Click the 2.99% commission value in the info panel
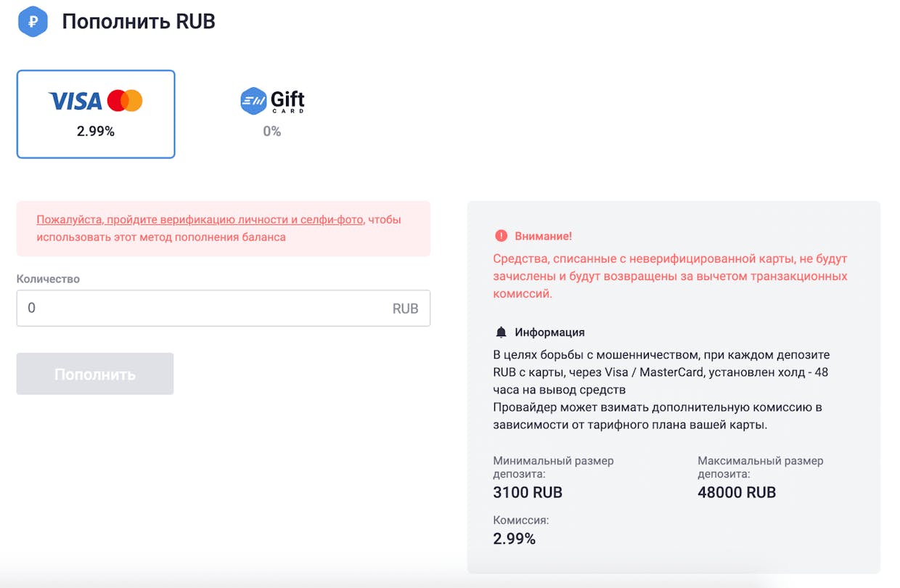This screenshot has width=900, height=588. click(514, 539)
